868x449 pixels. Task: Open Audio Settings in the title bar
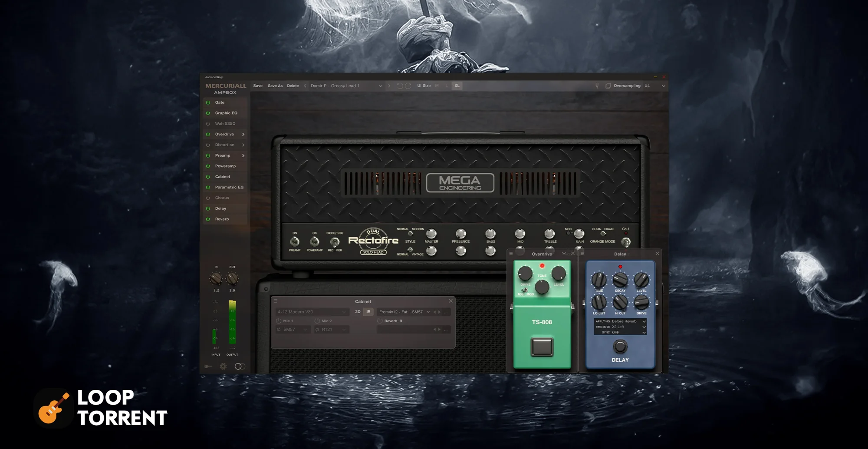(x=214, y=77)
